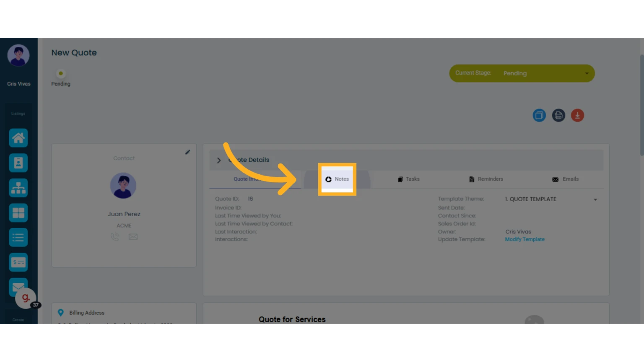Open the Current Stage Pending dropdown
644x362 pixels.
coord(522,73)
